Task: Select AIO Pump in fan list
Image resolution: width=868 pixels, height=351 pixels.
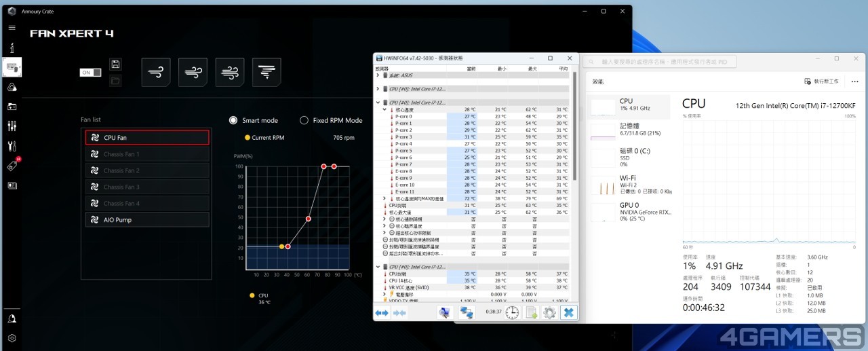Action: (147, 220)
